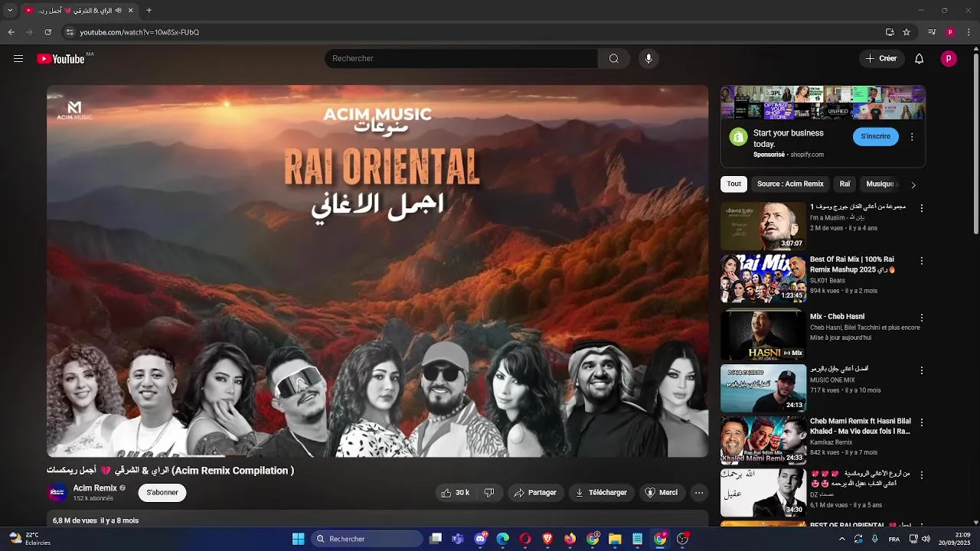Image resolution: width=980 pixels, height=551 pixels.
Task: Open the Chrome three-dot menu
Action: [969, 32]
